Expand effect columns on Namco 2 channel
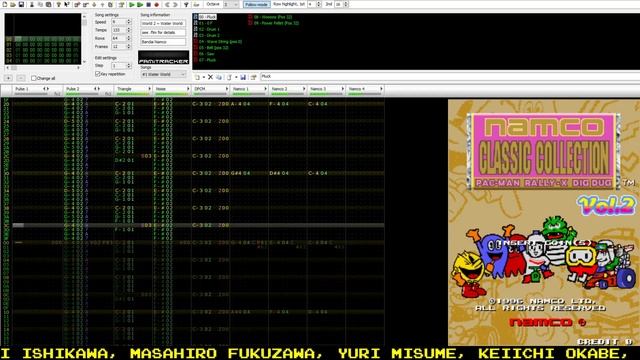Screen dimensions: 640x360 pos(304,89)
